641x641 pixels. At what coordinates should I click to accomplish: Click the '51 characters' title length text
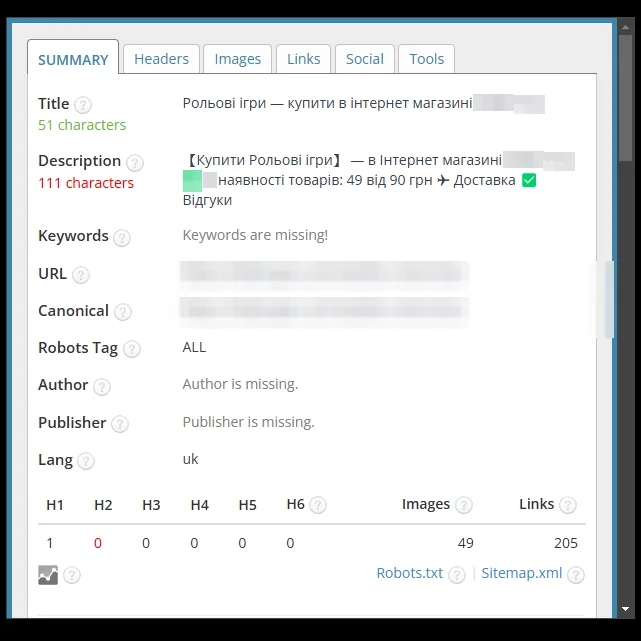(x=82, y=125)
